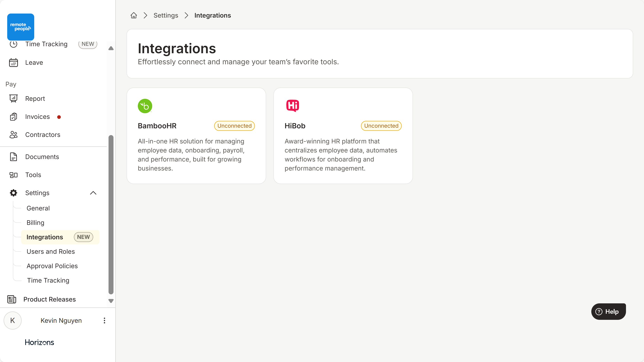Image resolution: width=644 pixels, height=362 pixels.
Task: Open Users and Roles settings
Action: click(x=50, y=252)
